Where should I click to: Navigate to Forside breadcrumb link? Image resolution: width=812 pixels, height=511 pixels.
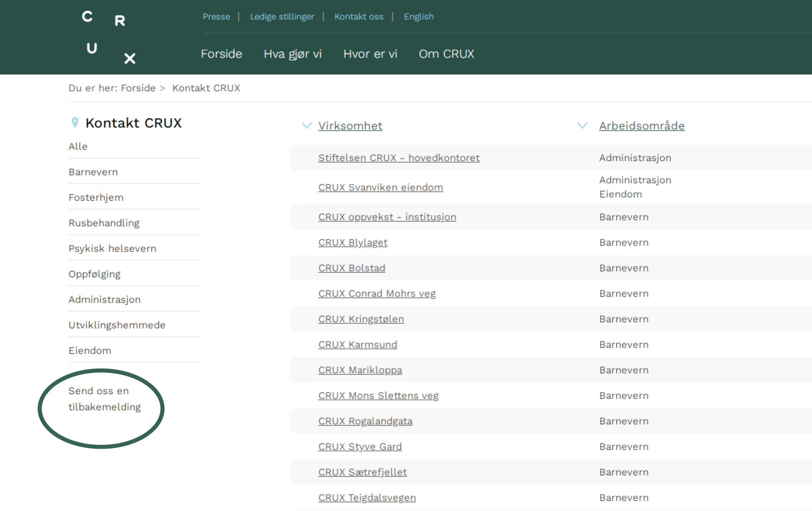(x=138, y=88)
